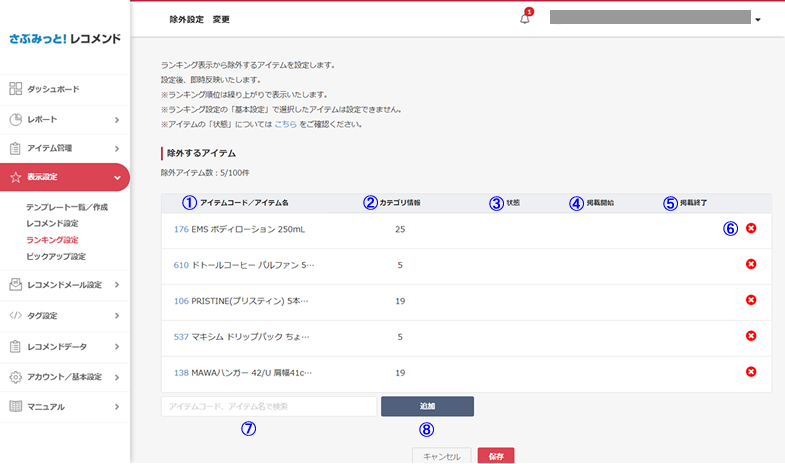Click the カテゴリ情報 column header

[400, 203]
